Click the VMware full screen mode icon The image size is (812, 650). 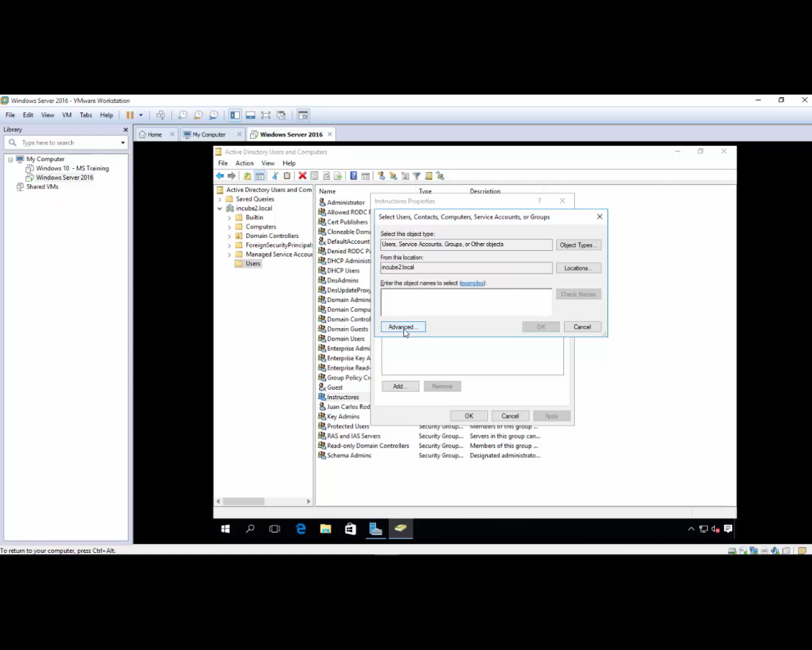(266, 115)
